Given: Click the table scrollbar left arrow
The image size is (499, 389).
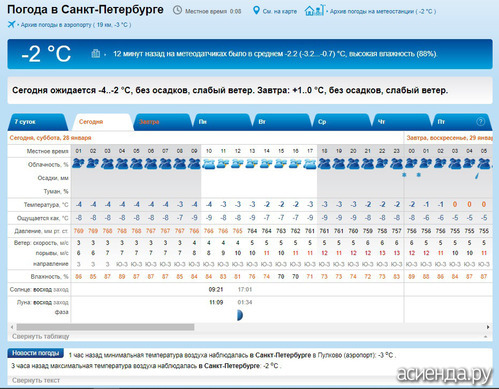Looking at the screenshot, I should point(12,327).
